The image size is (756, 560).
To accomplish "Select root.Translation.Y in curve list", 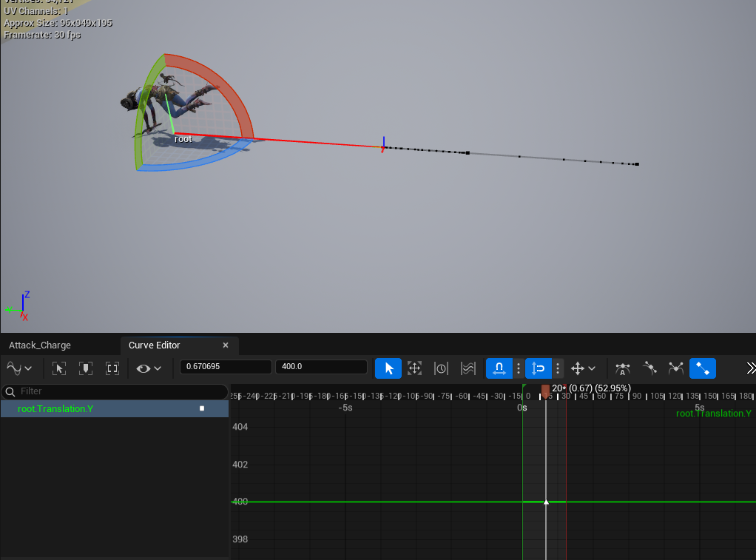I will pos(55,409).
